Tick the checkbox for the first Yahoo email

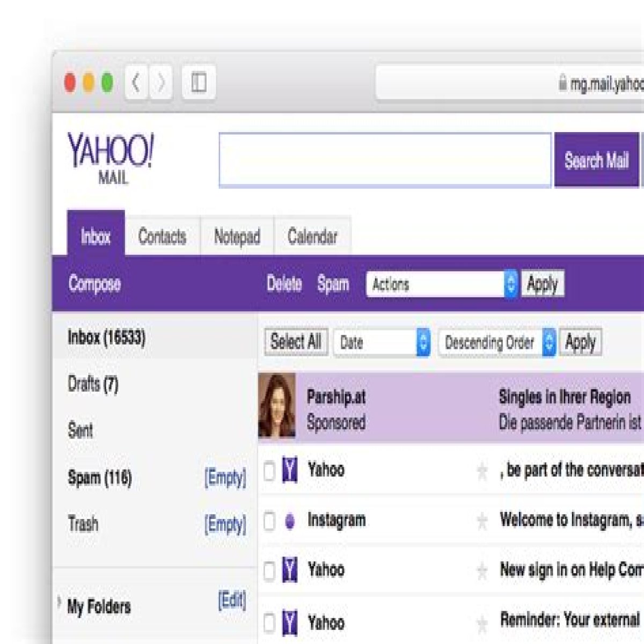[x=269, y=471]
